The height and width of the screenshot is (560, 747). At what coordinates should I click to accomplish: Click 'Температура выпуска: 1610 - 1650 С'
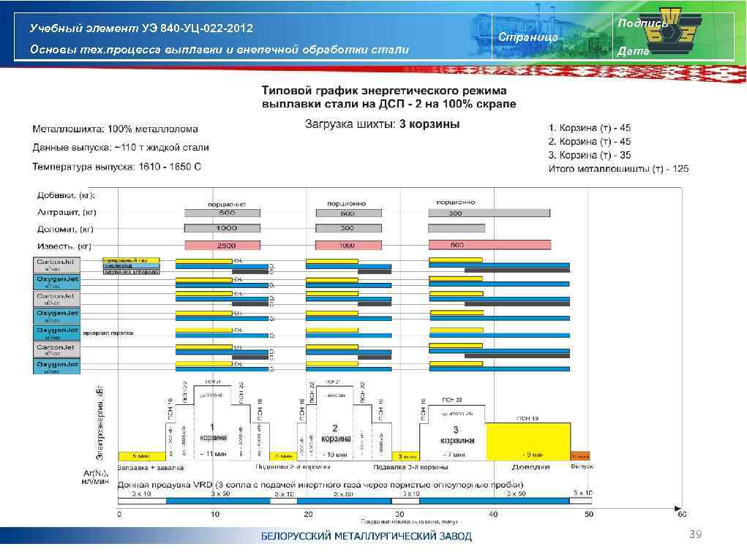click(117, 167)
